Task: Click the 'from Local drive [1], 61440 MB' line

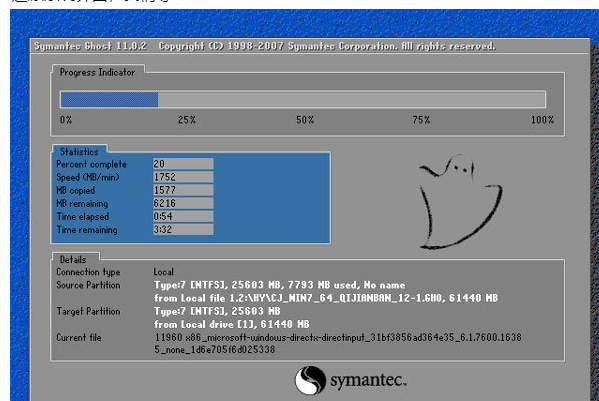Action: tap(232, 324)
